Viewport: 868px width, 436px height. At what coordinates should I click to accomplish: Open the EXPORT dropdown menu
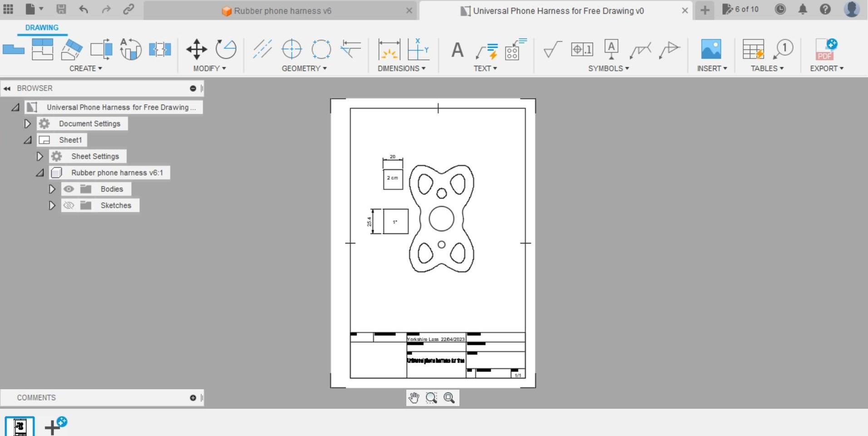click(827, 69)
